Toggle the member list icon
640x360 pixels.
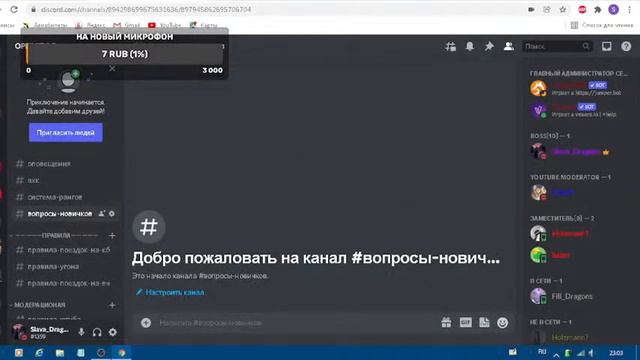(x=509, y=47)
